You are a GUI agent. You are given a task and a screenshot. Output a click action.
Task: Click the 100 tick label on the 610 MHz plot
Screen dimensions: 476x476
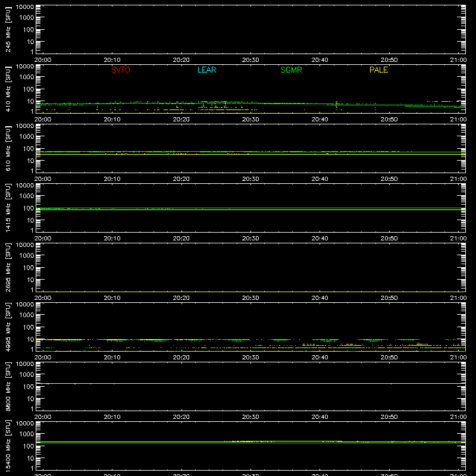pyautogui.click(x=29, y=149)
